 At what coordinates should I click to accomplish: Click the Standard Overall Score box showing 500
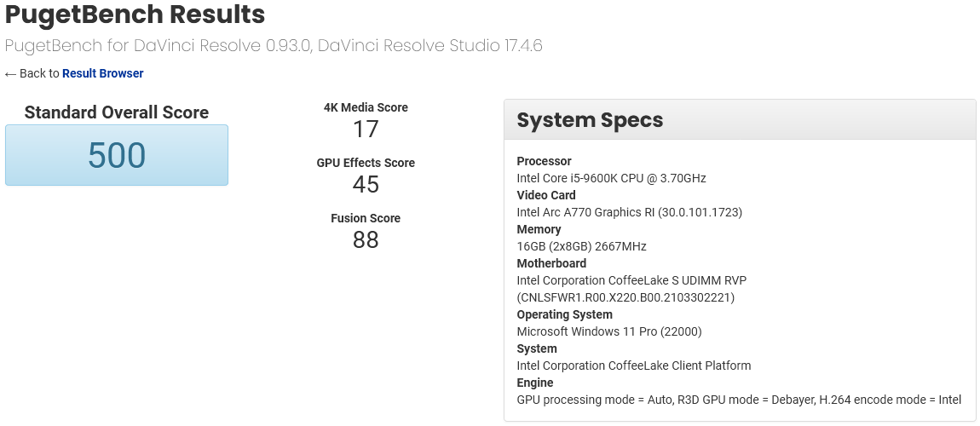pyautogui.click(x=117, y=155)
